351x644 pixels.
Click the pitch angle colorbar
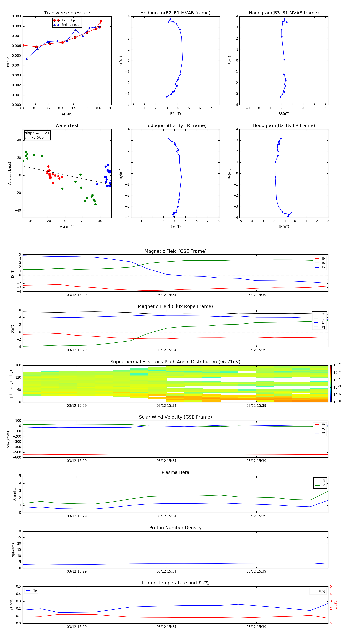click(331, 384)
